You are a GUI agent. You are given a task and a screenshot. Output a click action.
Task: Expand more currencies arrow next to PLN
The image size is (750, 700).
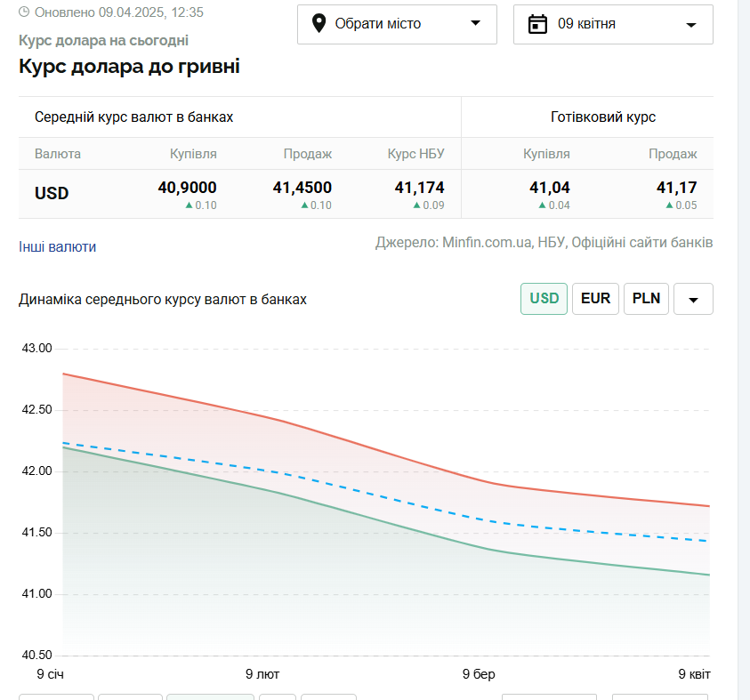click(693, 300)
